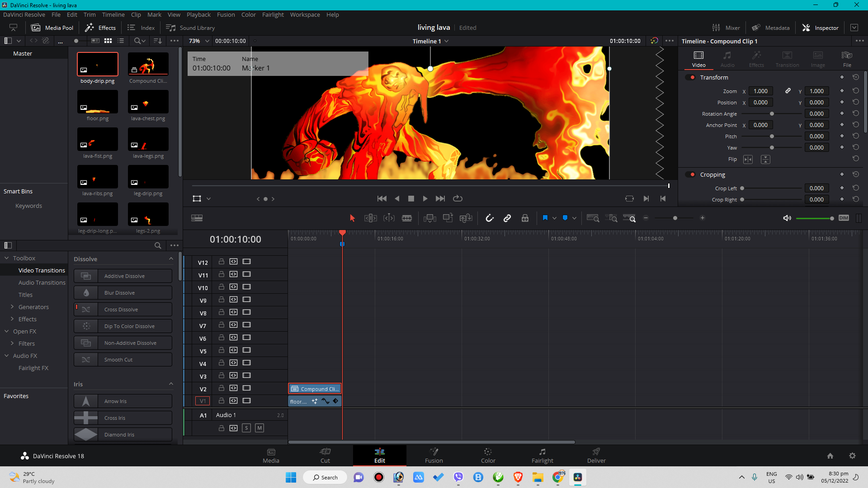Click the Full Extent Zoom icon

593,218
